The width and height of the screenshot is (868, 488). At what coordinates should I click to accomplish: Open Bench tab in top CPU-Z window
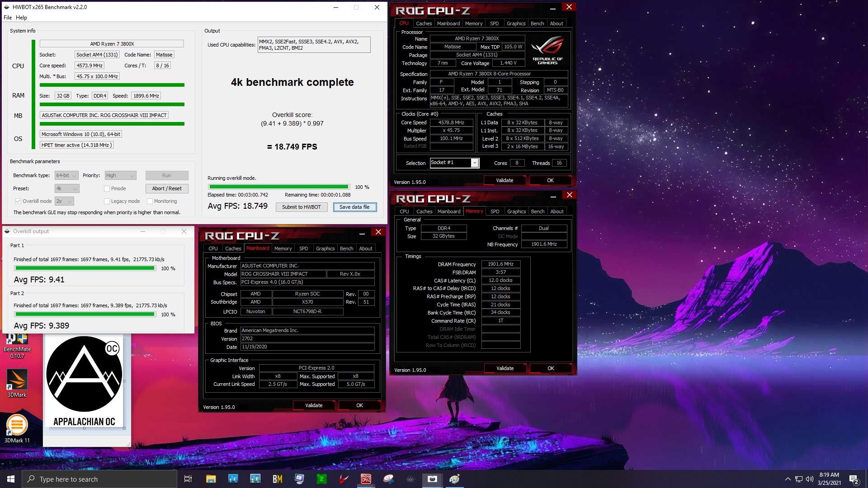537,23
